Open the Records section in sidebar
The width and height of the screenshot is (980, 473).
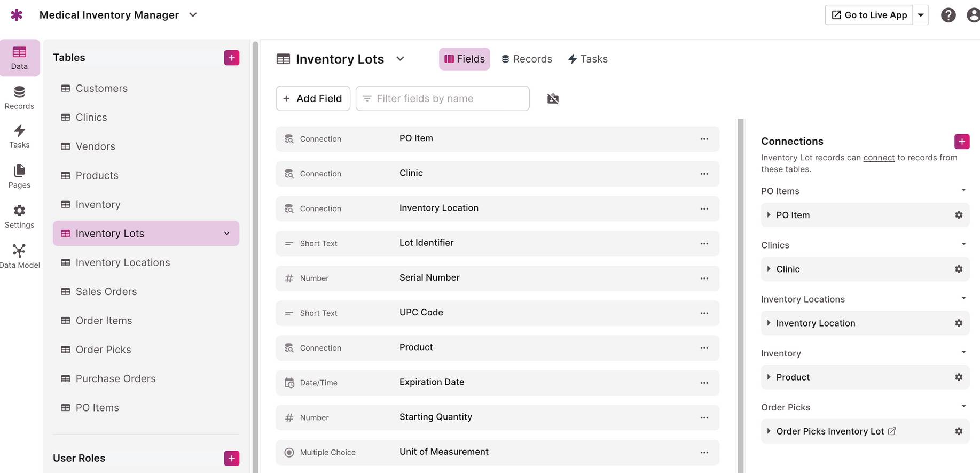point(19,98)
